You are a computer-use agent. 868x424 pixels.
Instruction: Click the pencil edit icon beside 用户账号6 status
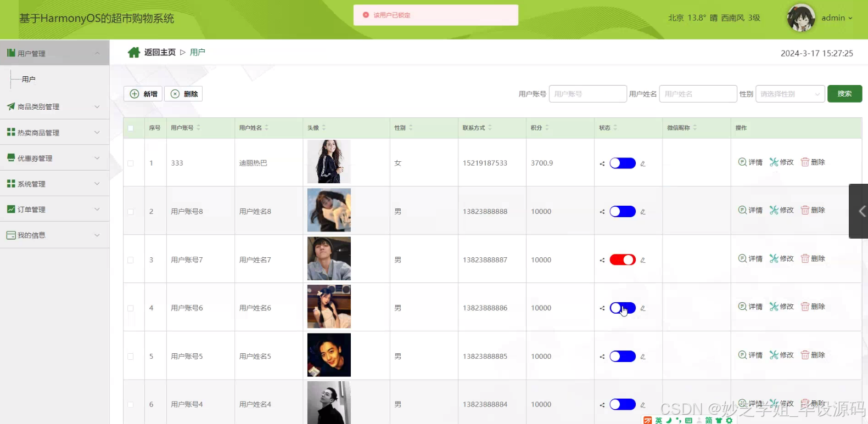pos(642,308)
